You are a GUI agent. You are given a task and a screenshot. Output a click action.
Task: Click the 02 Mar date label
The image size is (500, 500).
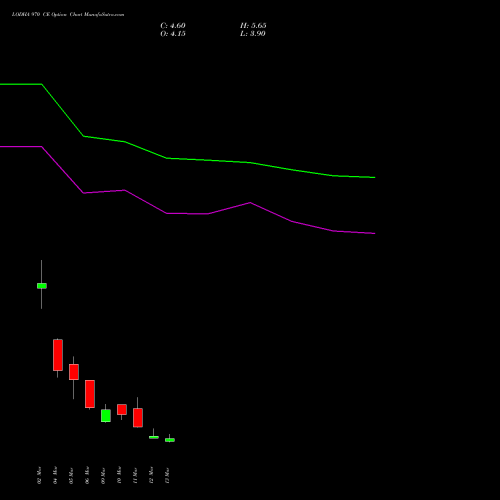point(39,475)
